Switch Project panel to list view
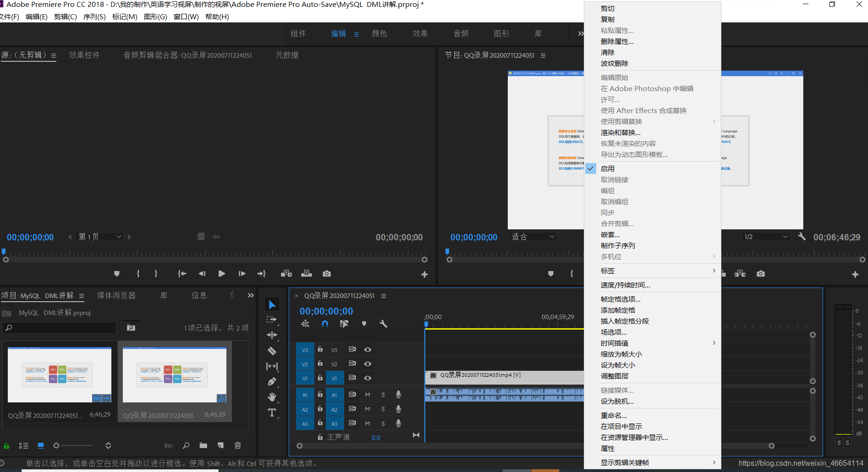This screenshot has height=472, width=868. [24, 445]
